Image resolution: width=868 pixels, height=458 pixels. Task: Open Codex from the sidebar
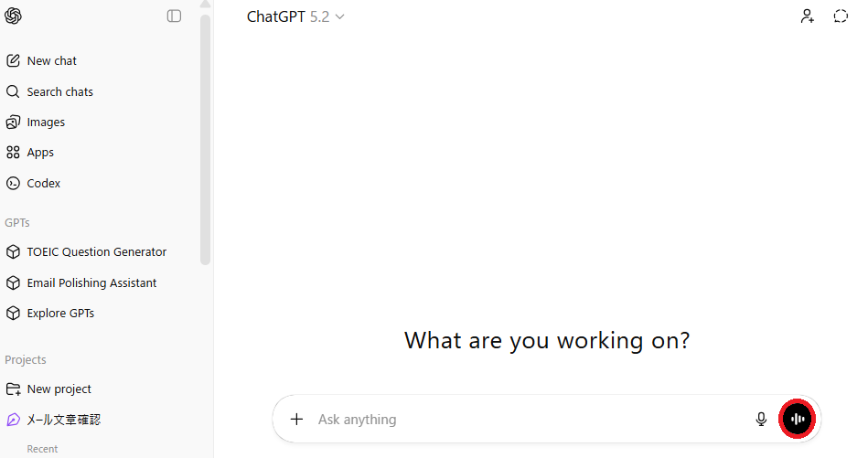coord(43,184)
